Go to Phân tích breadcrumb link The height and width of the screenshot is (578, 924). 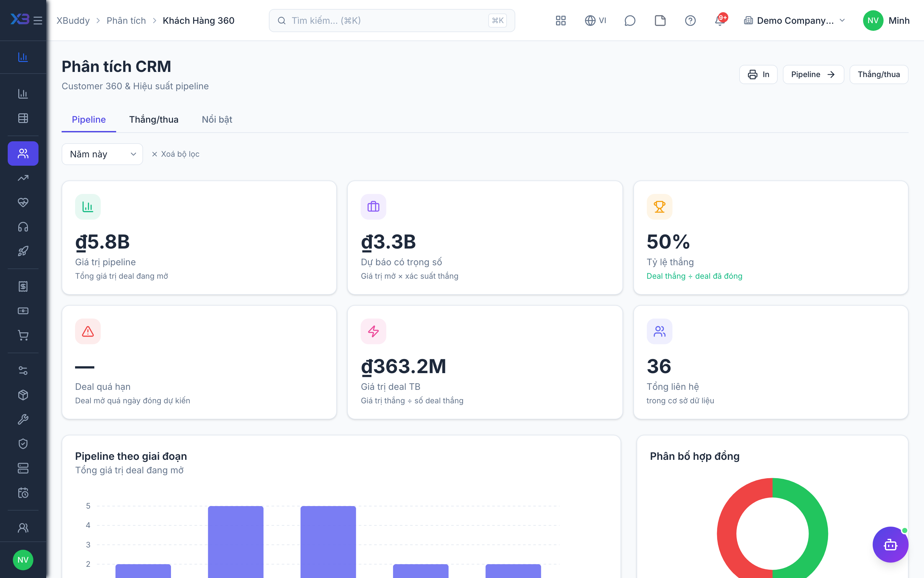pos(126,21)
